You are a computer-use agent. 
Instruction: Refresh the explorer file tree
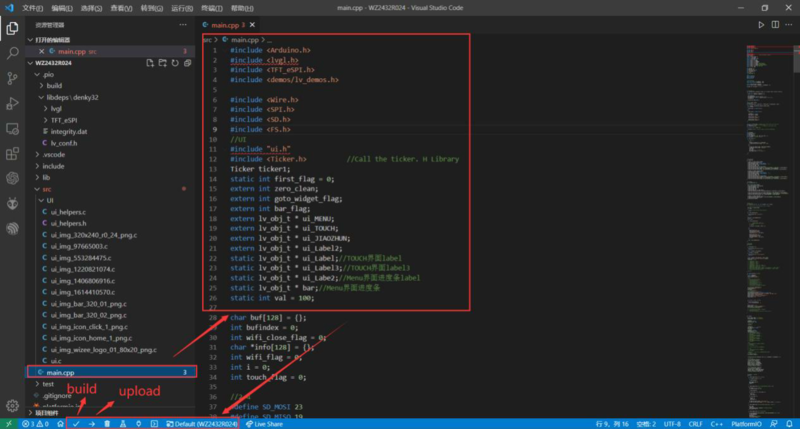(x=175, y=63)
